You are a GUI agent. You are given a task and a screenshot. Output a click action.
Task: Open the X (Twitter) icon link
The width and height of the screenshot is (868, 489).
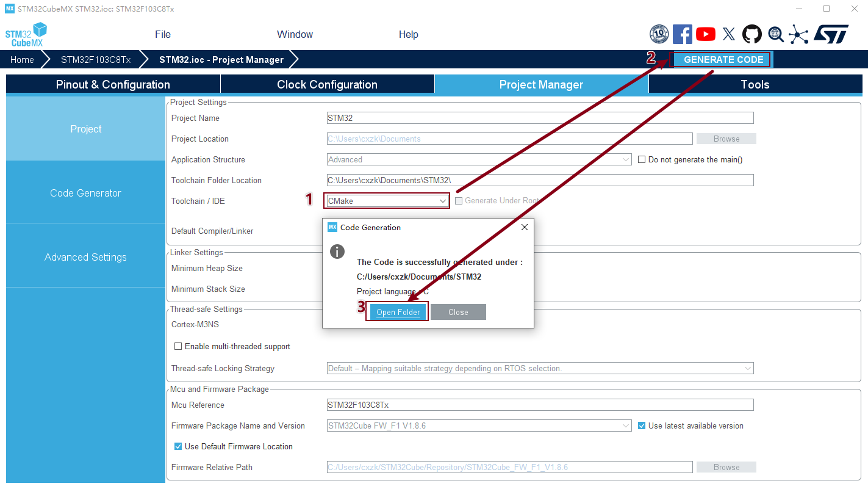click(x=729, y=34)
